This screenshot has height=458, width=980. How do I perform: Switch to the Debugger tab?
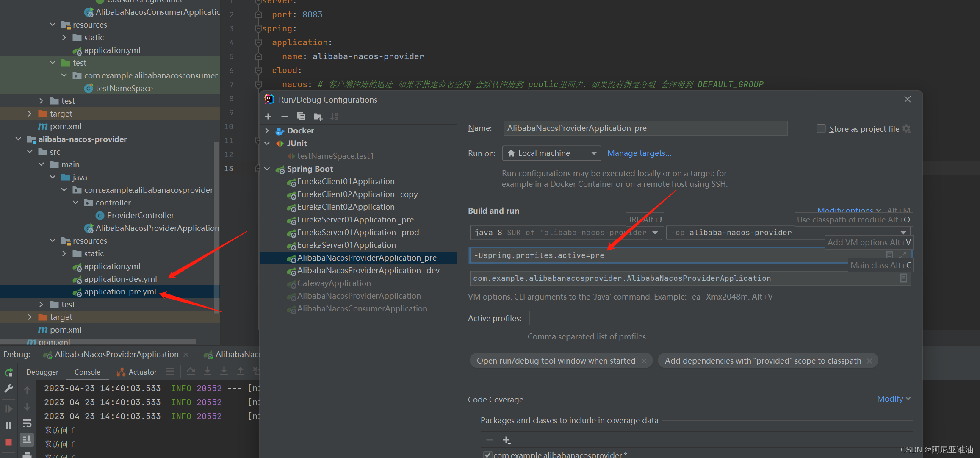tap(42, 372)
